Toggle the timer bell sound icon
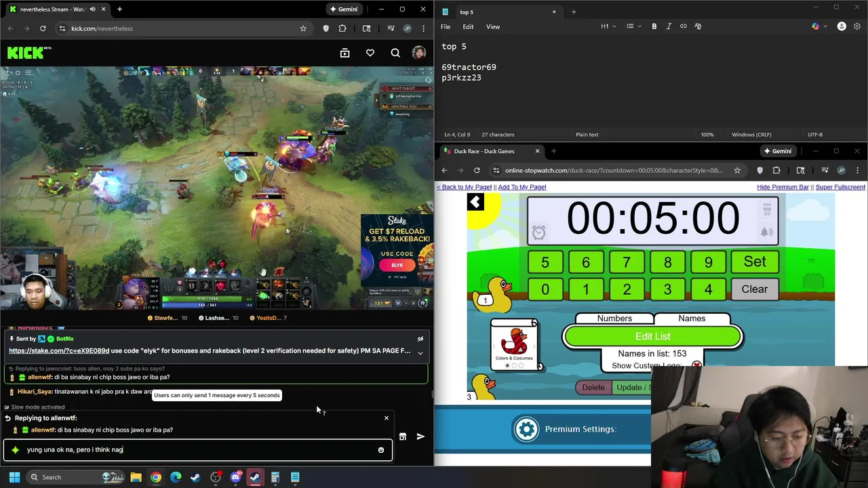The width and height of the screenshot is (868, 488). click(x=766, y=232)
